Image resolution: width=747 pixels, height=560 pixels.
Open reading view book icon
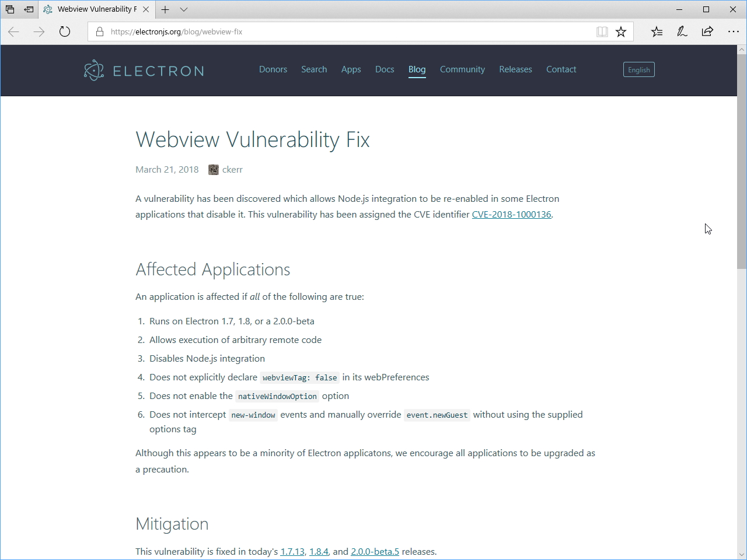tap(602, 32)
